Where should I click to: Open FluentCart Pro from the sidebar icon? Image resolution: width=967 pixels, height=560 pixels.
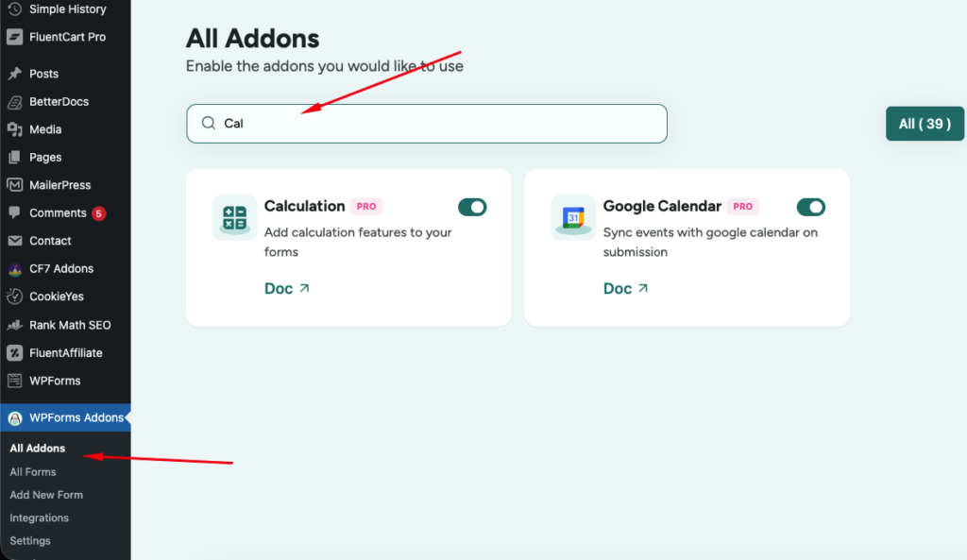coord(15,37)
